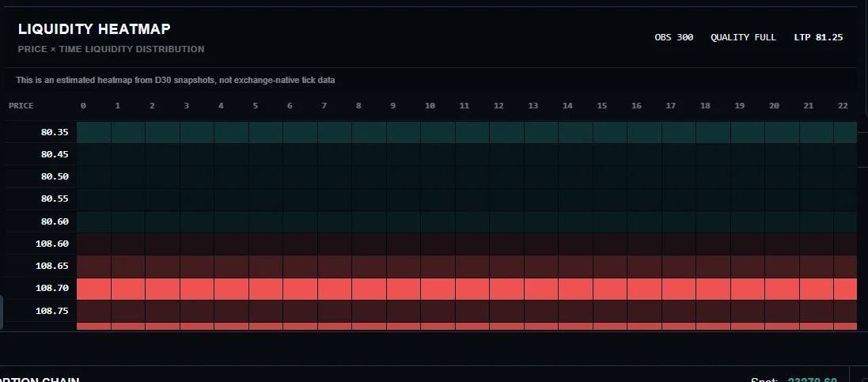Click time column header 19
868x382 pixels.
click(740, 106)
